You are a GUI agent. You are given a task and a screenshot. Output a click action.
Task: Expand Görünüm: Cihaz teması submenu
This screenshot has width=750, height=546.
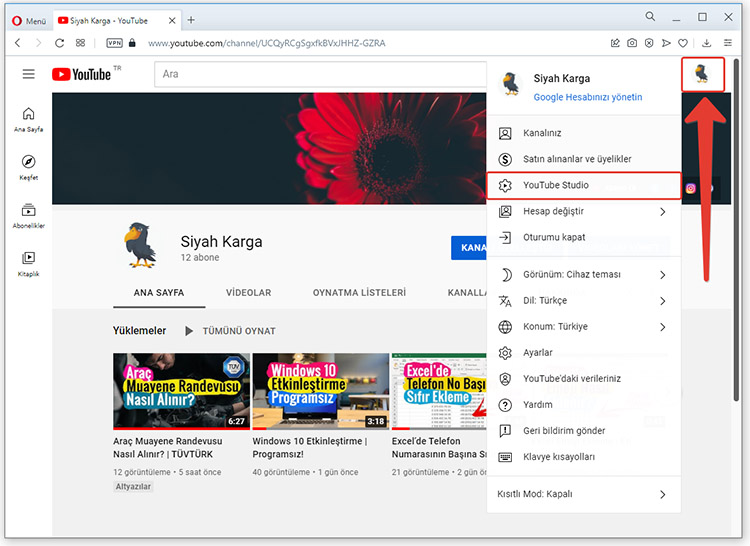(x=584, y=274)
